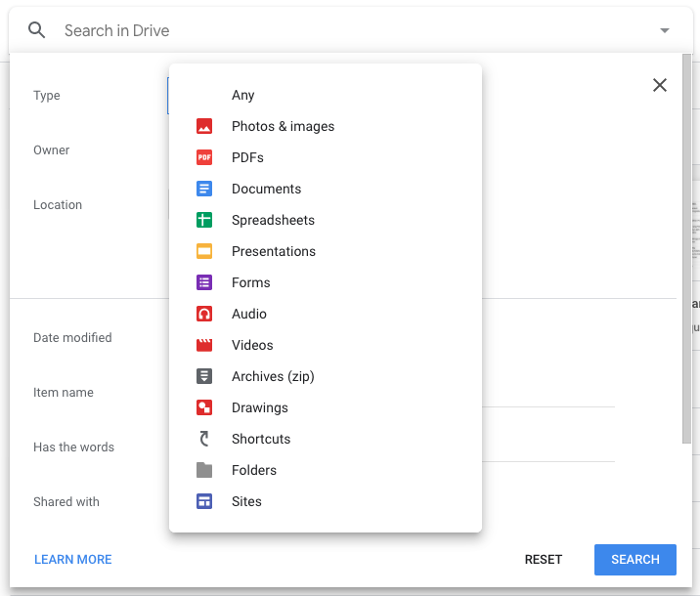The height and width of the screenshot is (596, 700).
Task: Choose the Shortcuts arrow icon
Action: pos(204,439)
